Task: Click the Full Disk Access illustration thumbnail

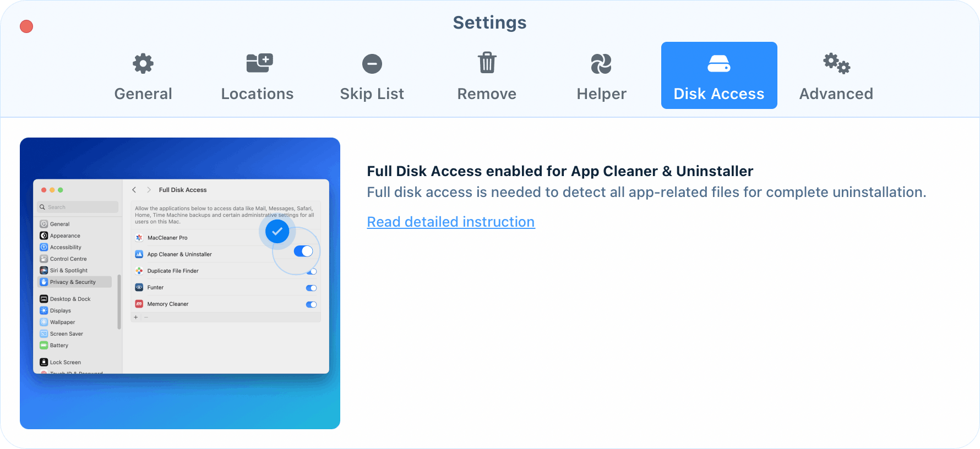Action: point(180,283)
